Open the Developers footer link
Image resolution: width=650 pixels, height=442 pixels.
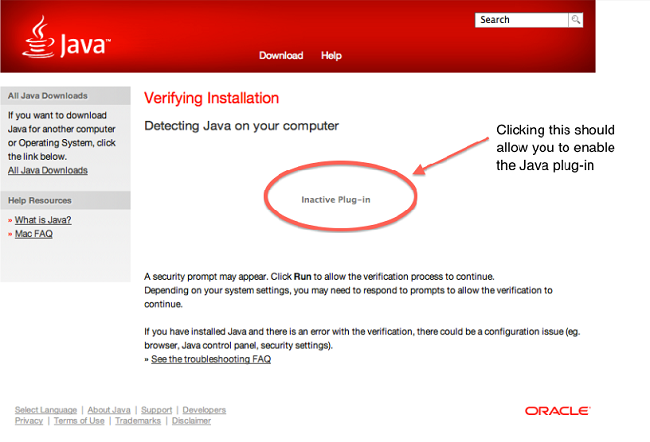point(204,410)
